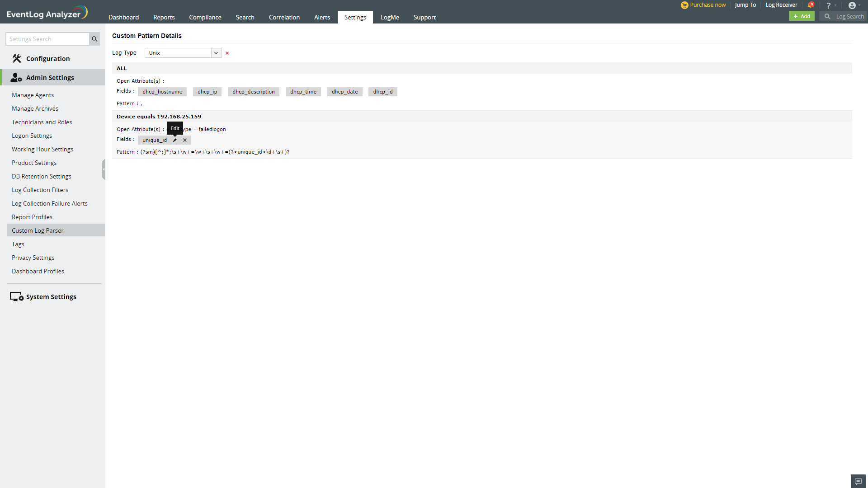
Task: Click the pencil edit icon on unique_id field
Action: pos(175,140)
